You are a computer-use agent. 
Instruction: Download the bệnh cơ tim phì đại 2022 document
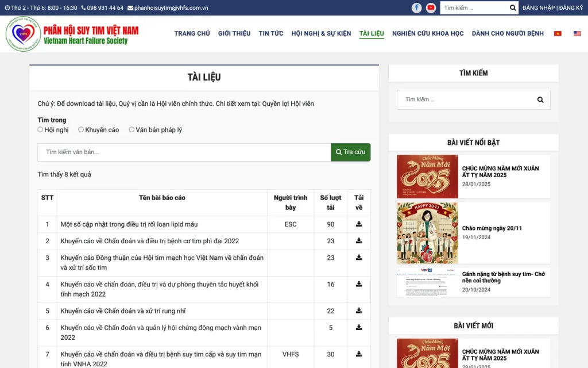pos(359,241)
